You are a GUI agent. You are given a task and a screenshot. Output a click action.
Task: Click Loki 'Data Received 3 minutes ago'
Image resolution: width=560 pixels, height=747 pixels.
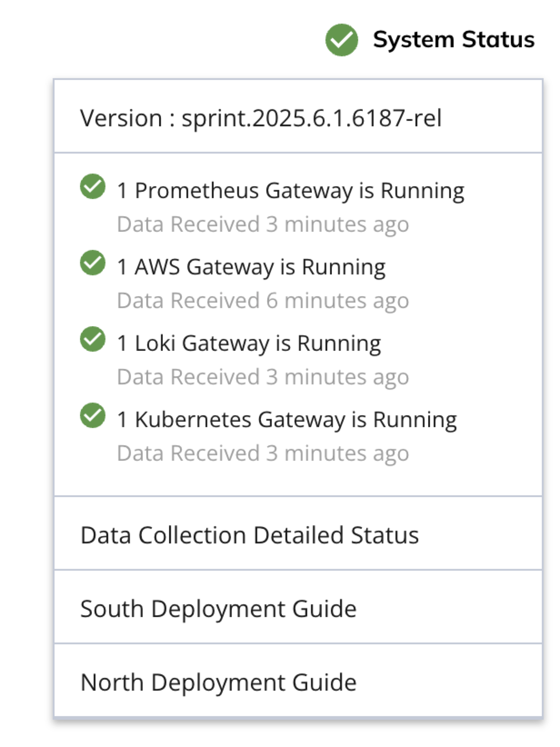point(263,377)
